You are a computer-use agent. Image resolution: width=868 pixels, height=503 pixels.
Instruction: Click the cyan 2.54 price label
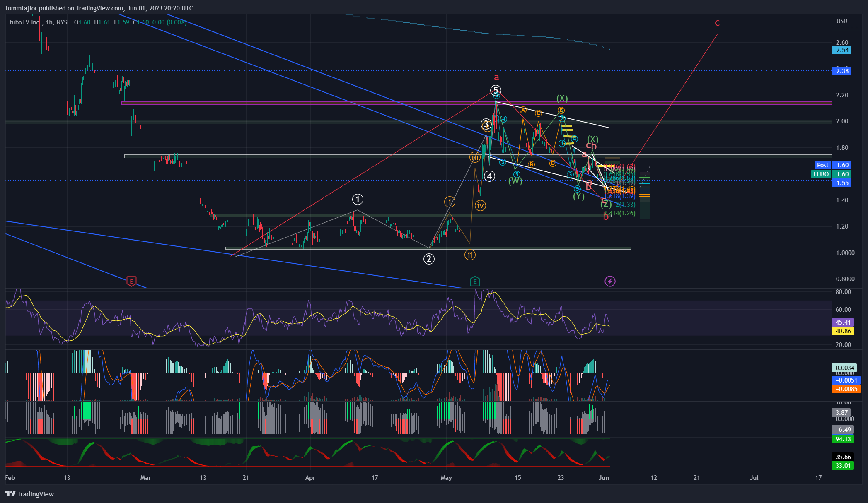click(x=841, y=50)
